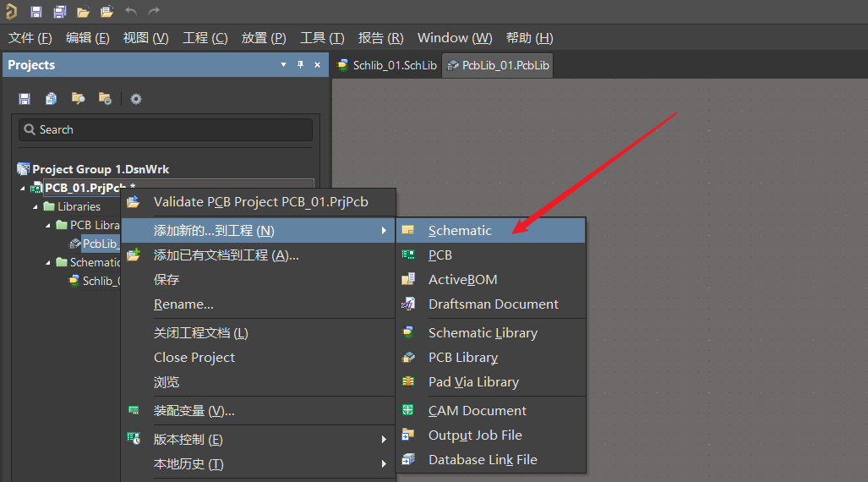Collapse the Schematic Library folder node
The height and width of the screenshot is (482, 868).
(x=48, y=263)
